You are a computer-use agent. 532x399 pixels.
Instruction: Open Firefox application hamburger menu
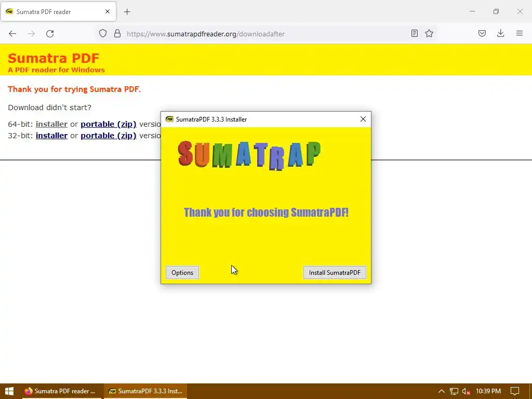(x=520, y=33)
